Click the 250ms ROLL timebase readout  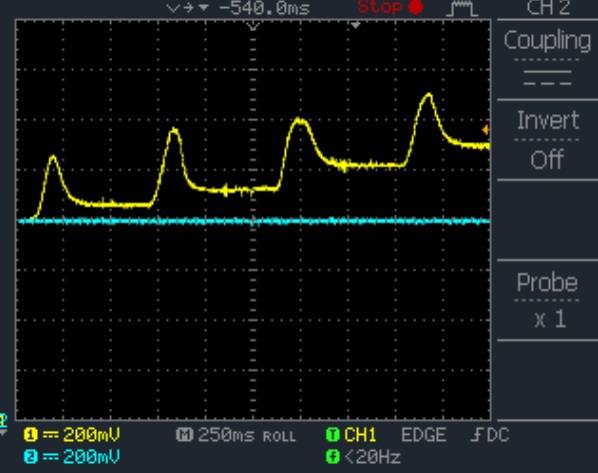click(x=247, y=435)
